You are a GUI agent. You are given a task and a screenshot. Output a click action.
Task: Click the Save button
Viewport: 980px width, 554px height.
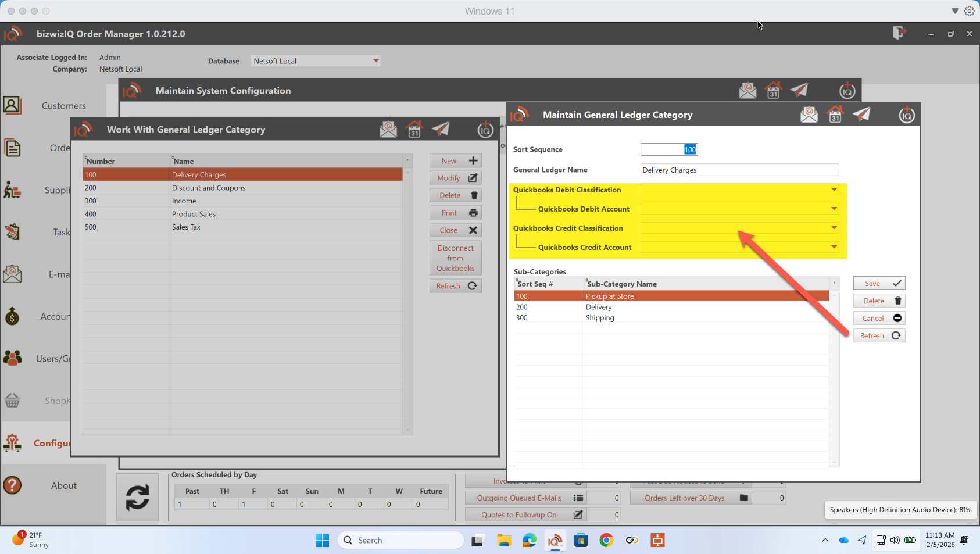pos(878,284)
